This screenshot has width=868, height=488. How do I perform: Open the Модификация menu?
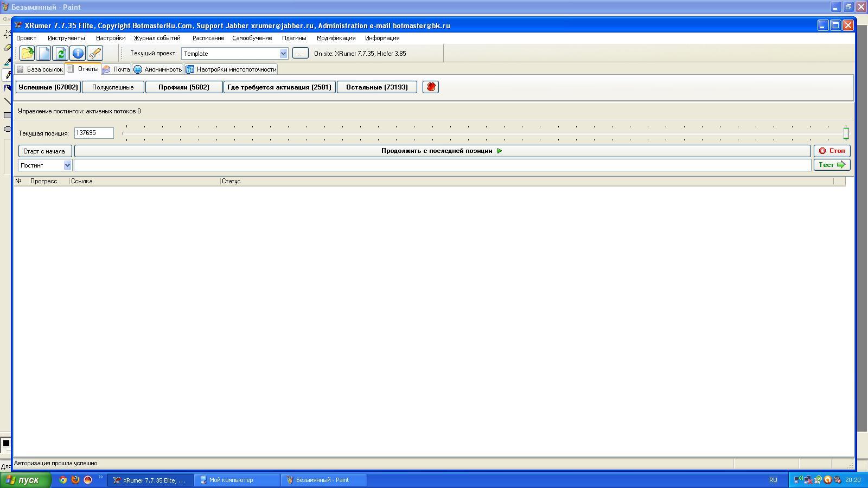pyautogui.click(x=336, y=38)
